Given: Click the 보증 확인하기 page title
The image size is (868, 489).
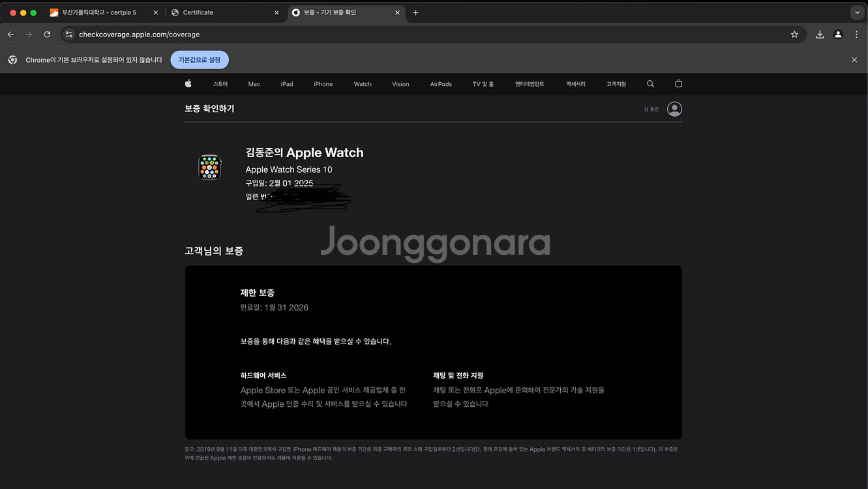Looking at the screenshot, I should [209, 109].
